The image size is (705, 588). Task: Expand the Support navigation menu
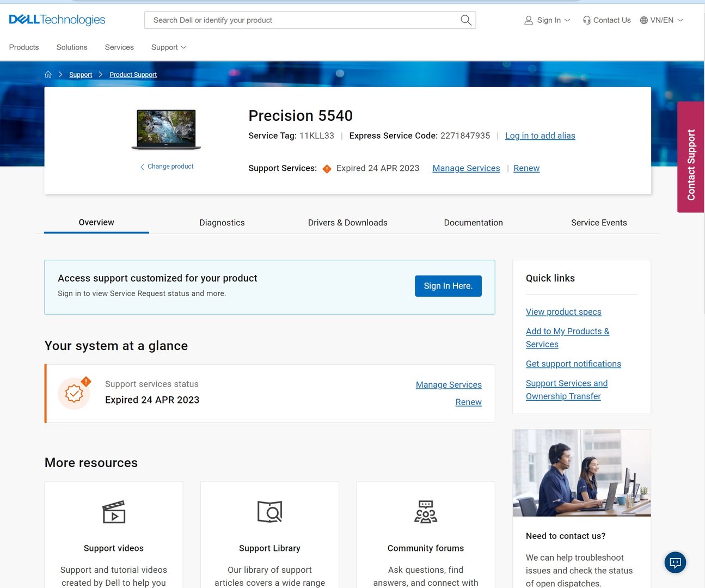(168, 47)
